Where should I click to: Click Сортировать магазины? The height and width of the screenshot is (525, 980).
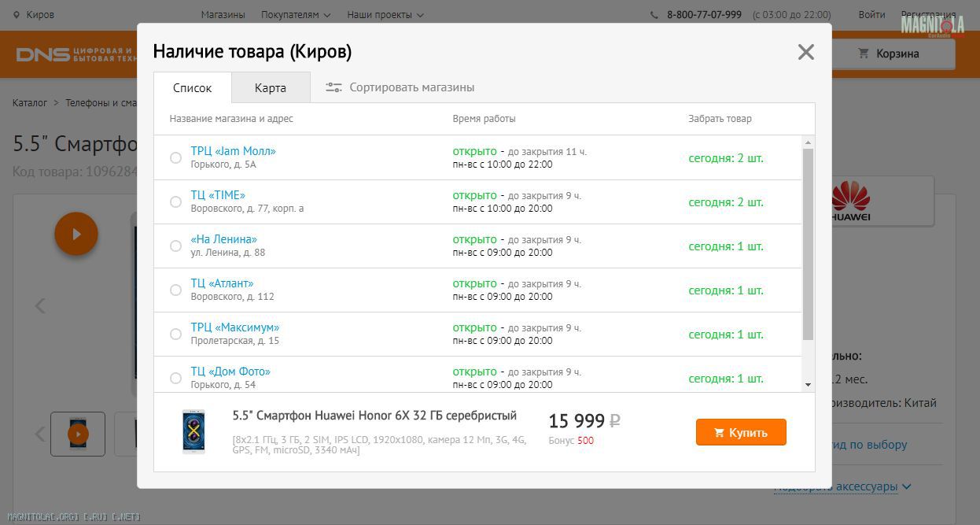point(412,87)
